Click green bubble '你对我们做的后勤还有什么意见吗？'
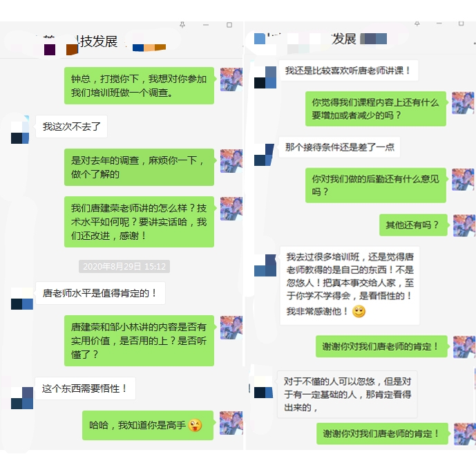476x470 pixels. (376, 185)
